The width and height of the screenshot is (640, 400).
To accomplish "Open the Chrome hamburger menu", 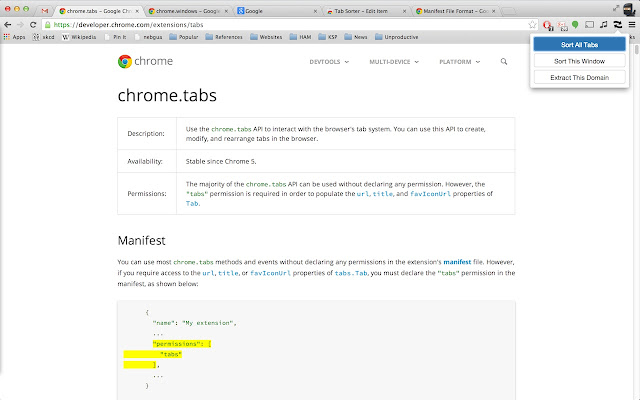I will tap(631, 25).
